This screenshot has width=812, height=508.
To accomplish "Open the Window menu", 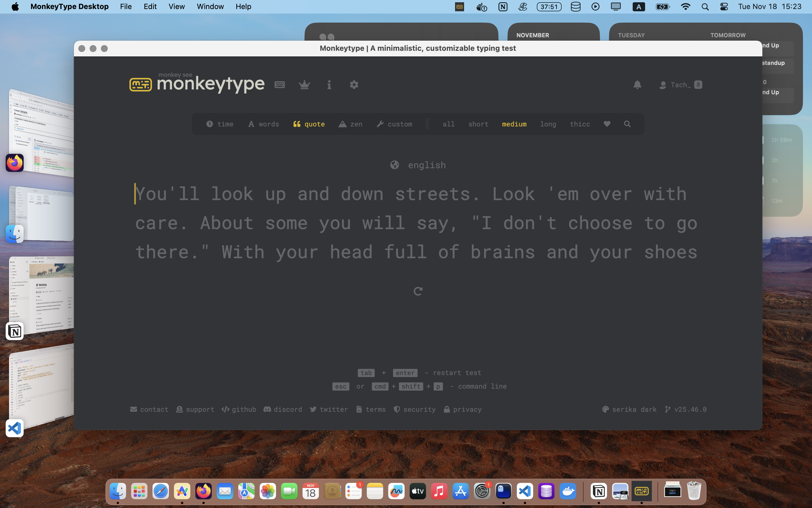I will [x=210, y=6].
